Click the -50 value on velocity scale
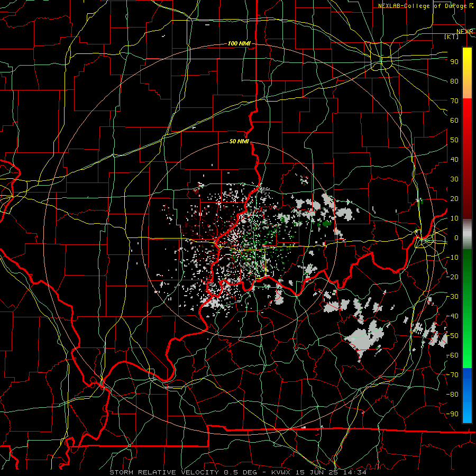Screen dimensions: 476x476 coord(452,336)
